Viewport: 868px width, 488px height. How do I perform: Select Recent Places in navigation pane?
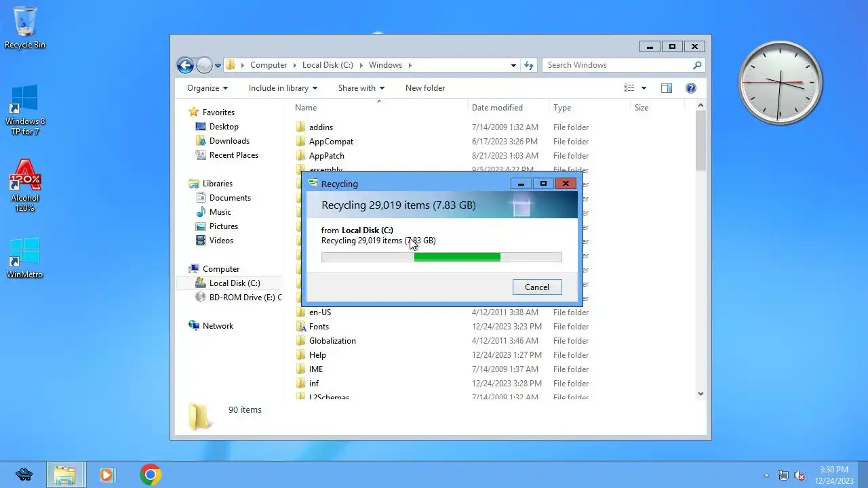pos(227,155)
